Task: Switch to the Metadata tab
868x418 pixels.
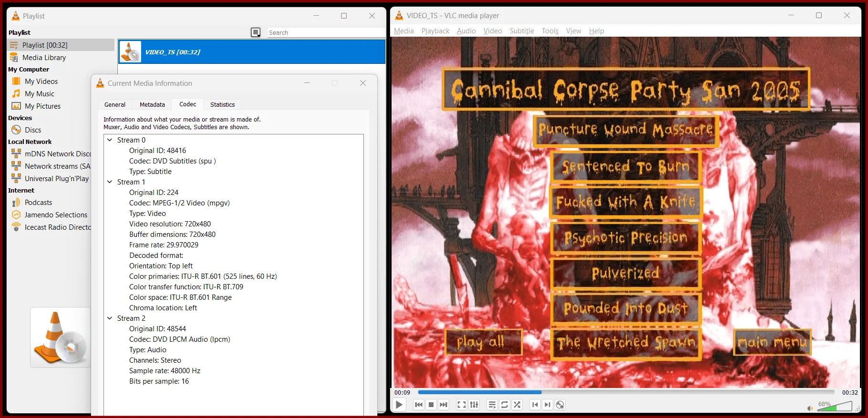Action: [152, 104]
